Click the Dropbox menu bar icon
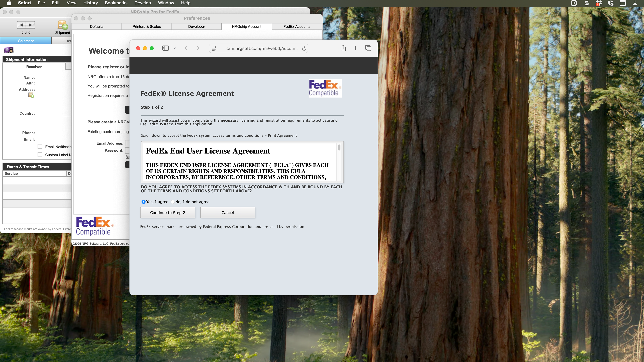The height and width of the screenshot is (362, 644). pos(599,3)
